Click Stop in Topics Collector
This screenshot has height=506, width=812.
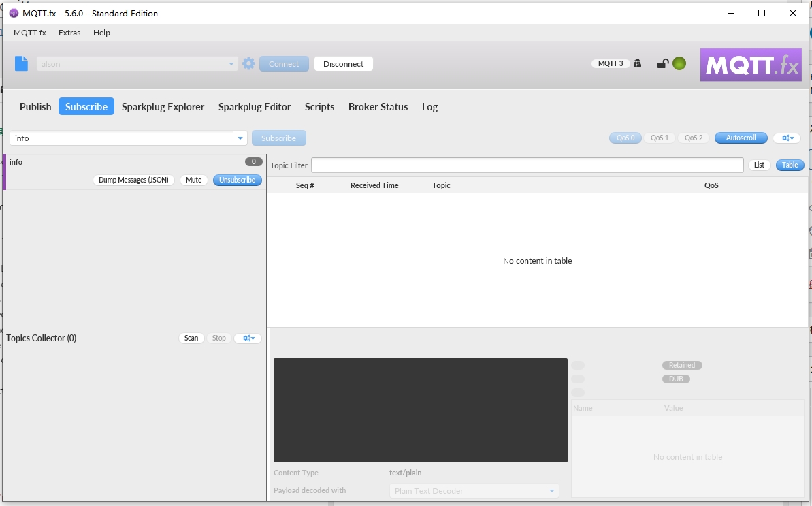coord(219,338)
